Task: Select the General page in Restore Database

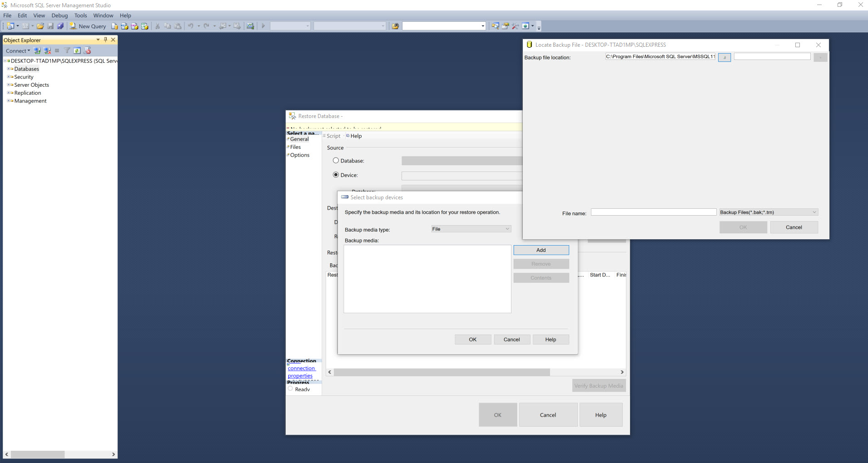Action: pyautogui.click(x=299, y=139)
